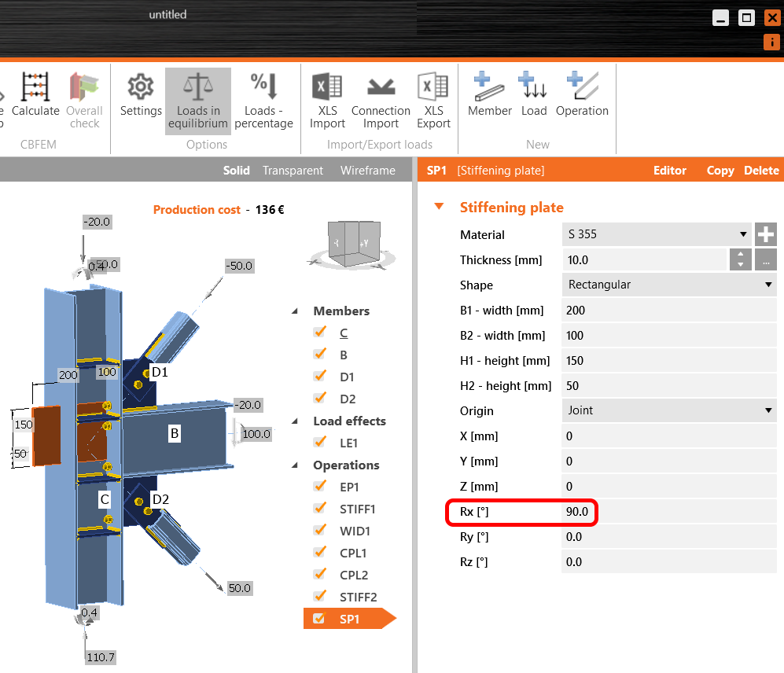The width and height of the screenshot is (784, 673).
Task: Delete the SP1 stiffening plate
Action: tap(761, 170)
